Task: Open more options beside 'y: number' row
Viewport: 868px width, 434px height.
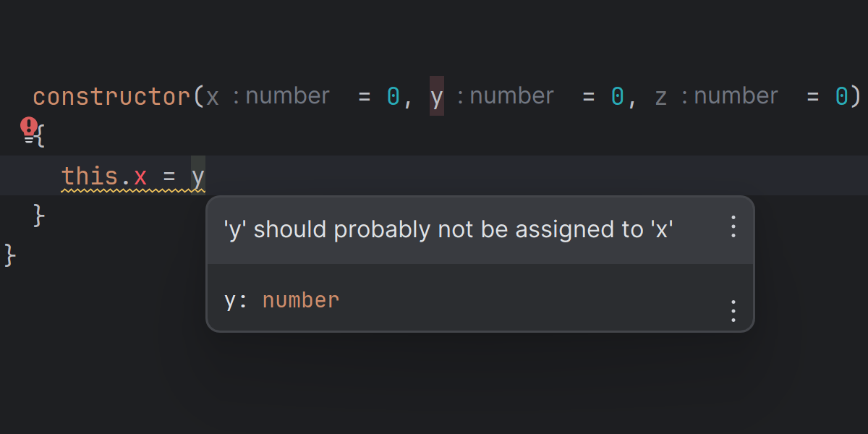Action: [733, 310]
